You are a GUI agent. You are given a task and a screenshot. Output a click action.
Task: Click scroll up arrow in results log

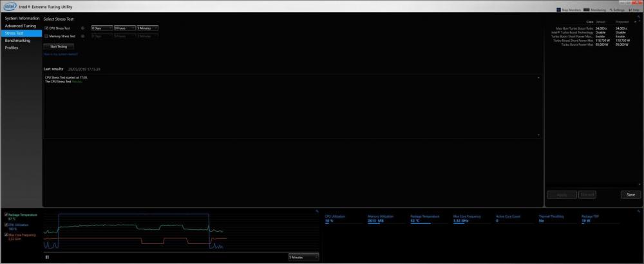pos(538,78)
